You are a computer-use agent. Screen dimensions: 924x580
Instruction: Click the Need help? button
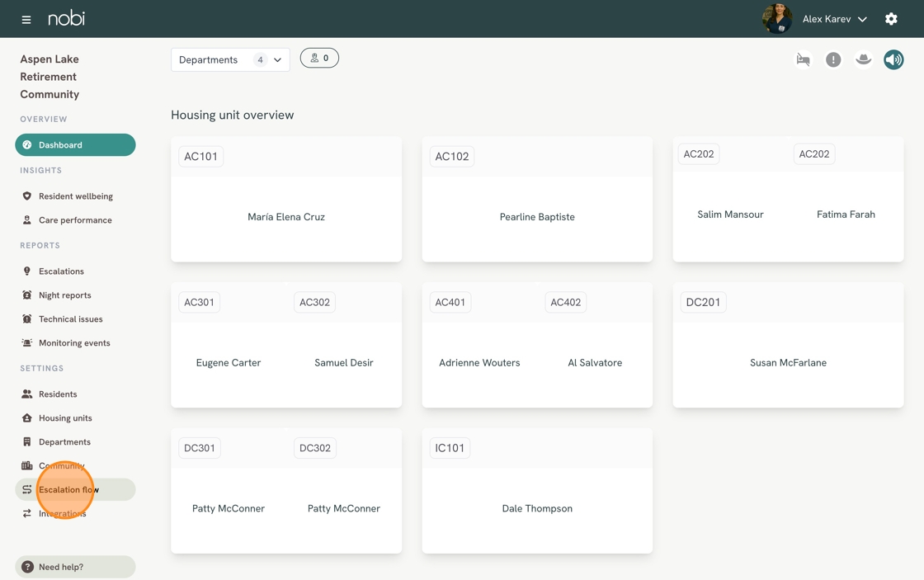coord(75,567)
